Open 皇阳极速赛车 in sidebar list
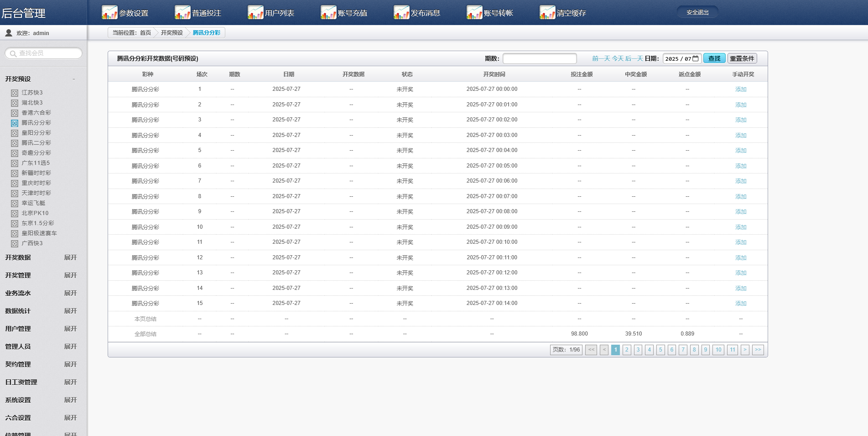This screenshot has height=436, width=868. tap(39, 233)
